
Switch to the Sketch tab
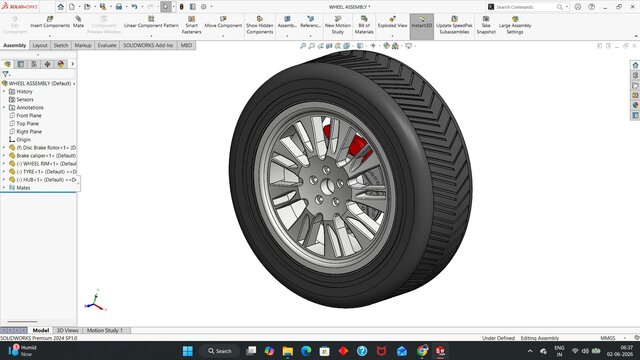pyautogui.click(x=61, y=45)
